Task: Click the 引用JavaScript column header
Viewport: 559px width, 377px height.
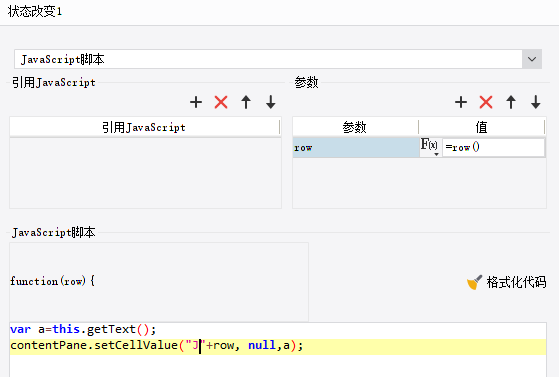Action: pyautogui.click(x=144, y=127)
